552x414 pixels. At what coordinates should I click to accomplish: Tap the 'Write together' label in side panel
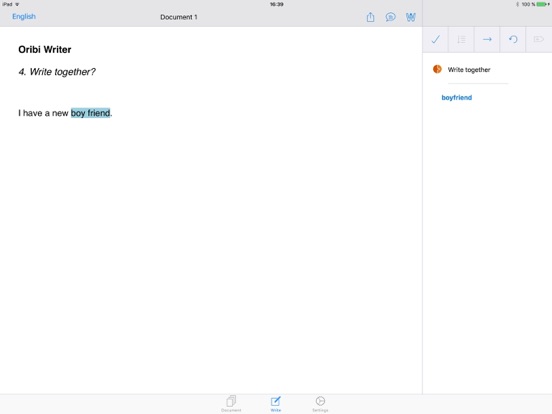pyautogui.click(x=469, y=70)
